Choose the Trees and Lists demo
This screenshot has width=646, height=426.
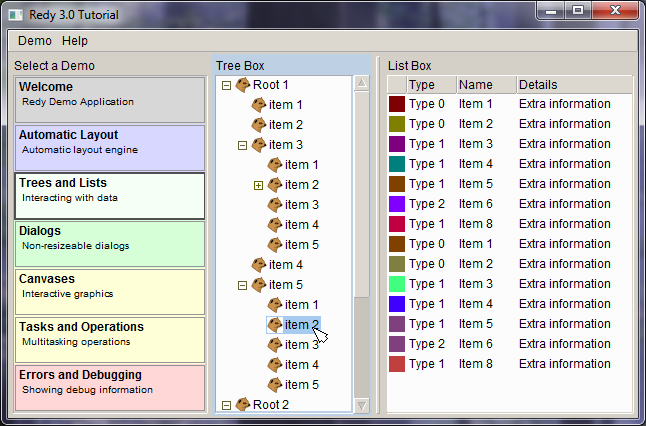[110, 196]
